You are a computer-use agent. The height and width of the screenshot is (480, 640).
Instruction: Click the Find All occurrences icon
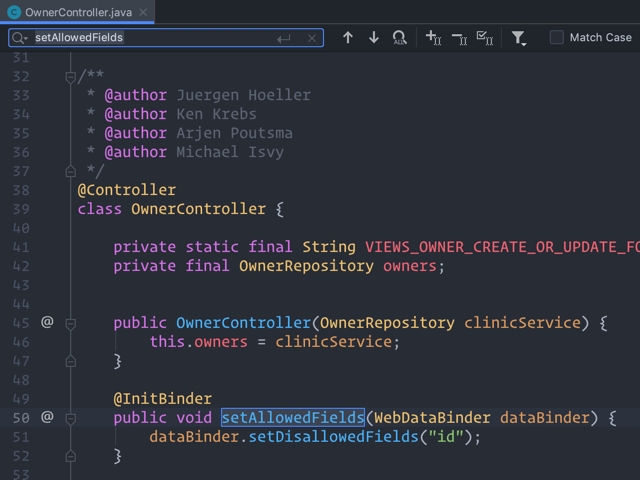tap(400, 38)
